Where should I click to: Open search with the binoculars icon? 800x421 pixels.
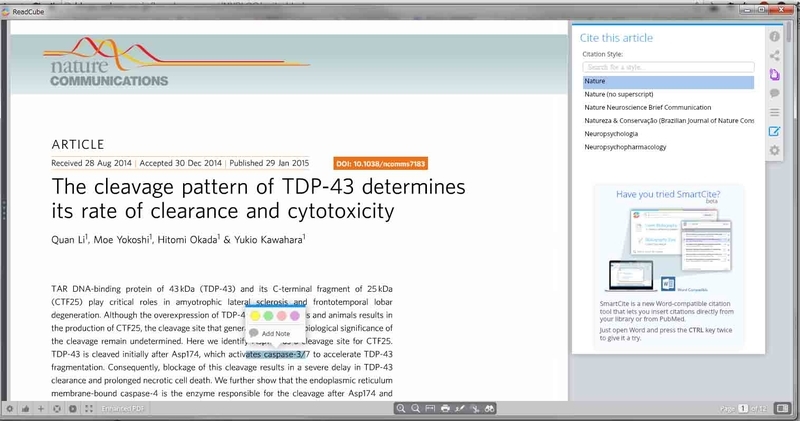point(490,408)
